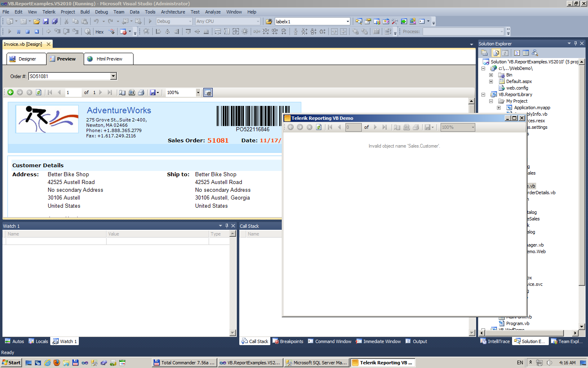This screenshot has height=368, width=588.
Task: Open the IntelliTrace tab
Action: pyautogui.click(x=495, y=341)
